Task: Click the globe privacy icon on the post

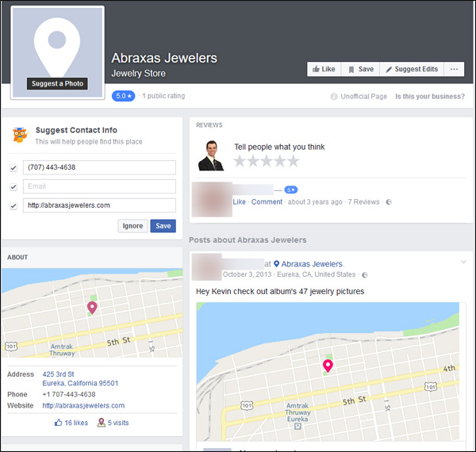Action: coord(365,275)
